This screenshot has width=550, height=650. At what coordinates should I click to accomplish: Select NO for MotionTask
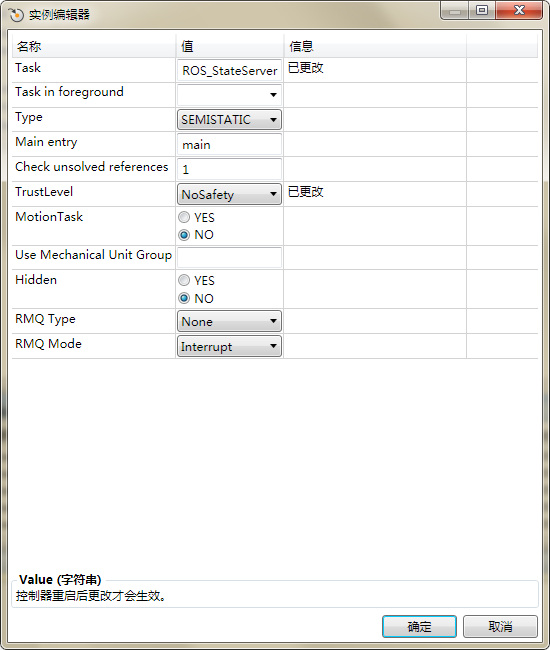coord(184,235)
